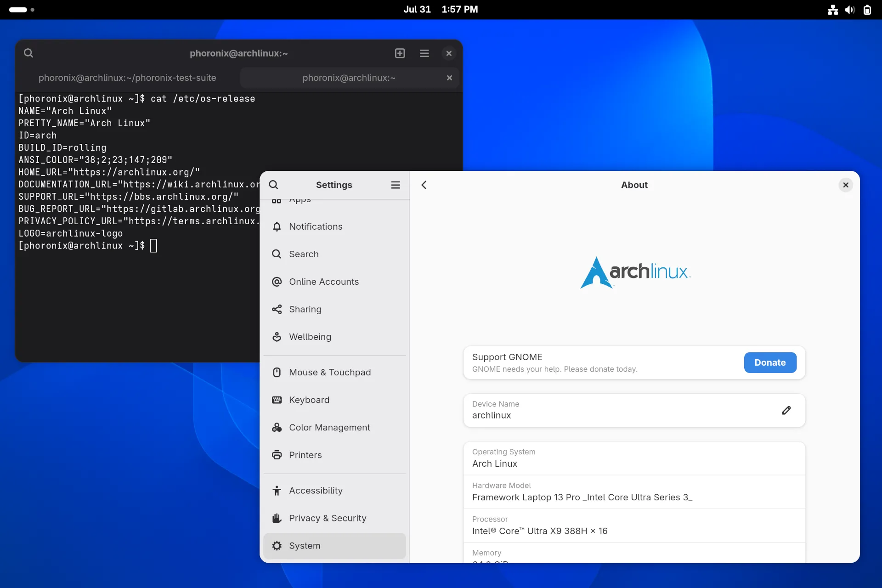
Task: Click the Arch Linux logo image
Action: pos(635,272)
